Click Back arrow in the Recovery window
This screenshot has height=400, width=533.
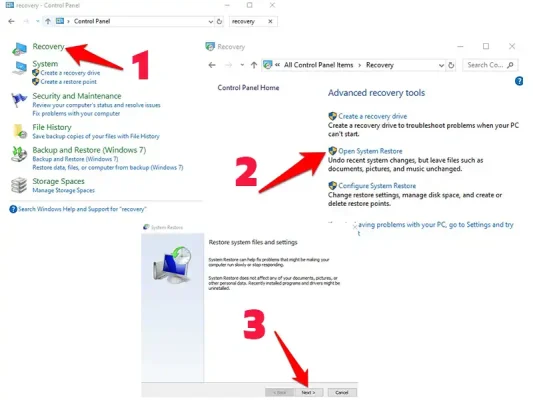(212, 65)
